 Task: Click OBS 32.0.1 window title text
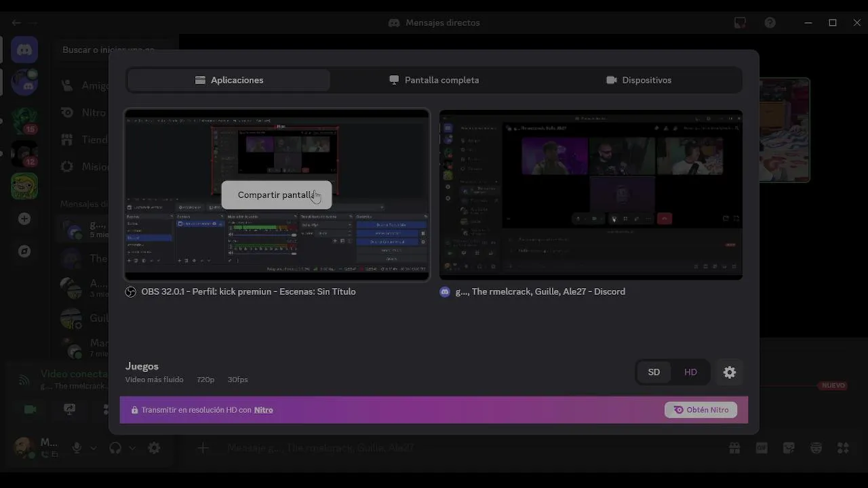248,291
